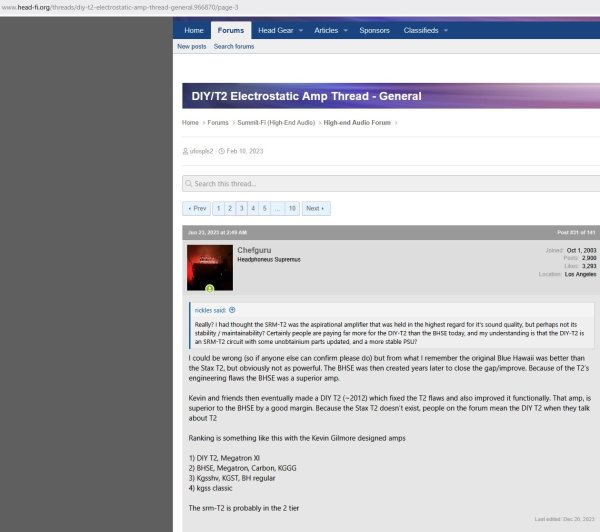Image resolution: width=600 pixels, height=532 pixels.
Task: Open the Home navigation tab
Action: (x=194, y=30)
